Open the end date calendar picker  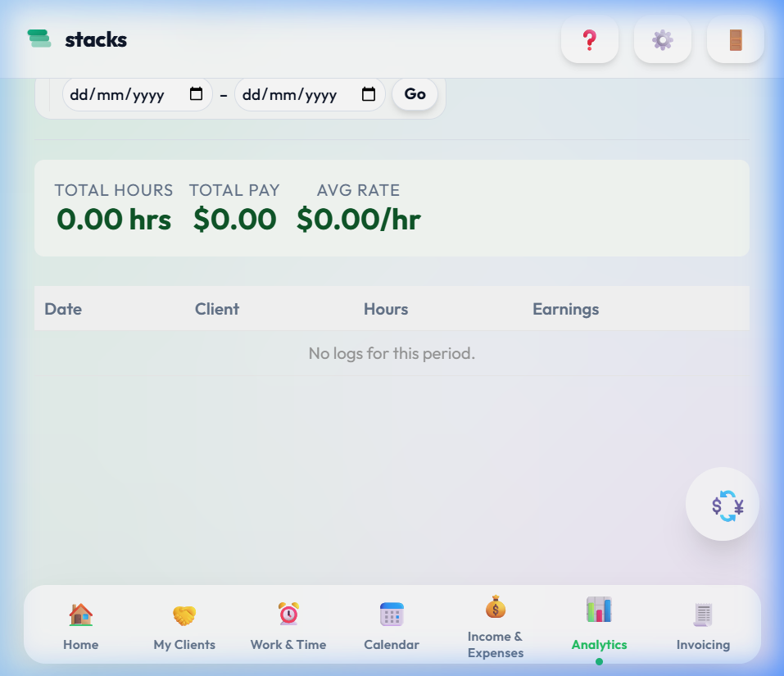(x=369, y=94)
